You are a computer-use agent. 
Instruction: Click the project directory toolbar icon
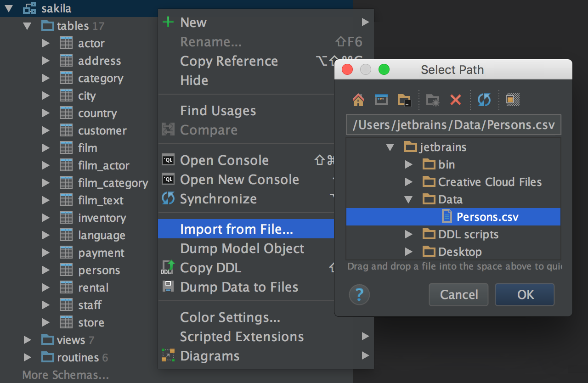point(381,100)
